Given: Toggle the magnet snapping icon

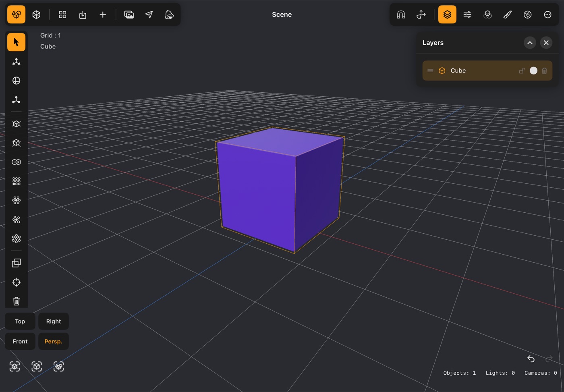Looking at the screenshot, I should point(401,15).
